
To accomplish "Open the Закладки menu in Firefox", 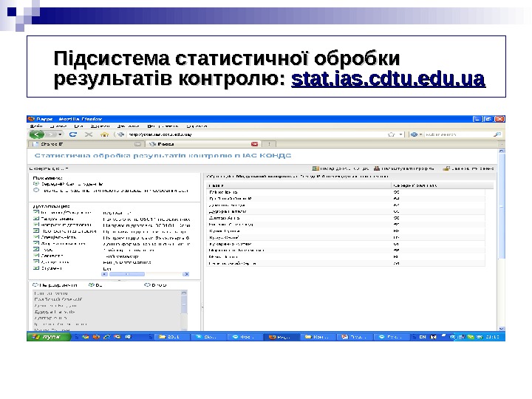I will (x=128, y=126).
